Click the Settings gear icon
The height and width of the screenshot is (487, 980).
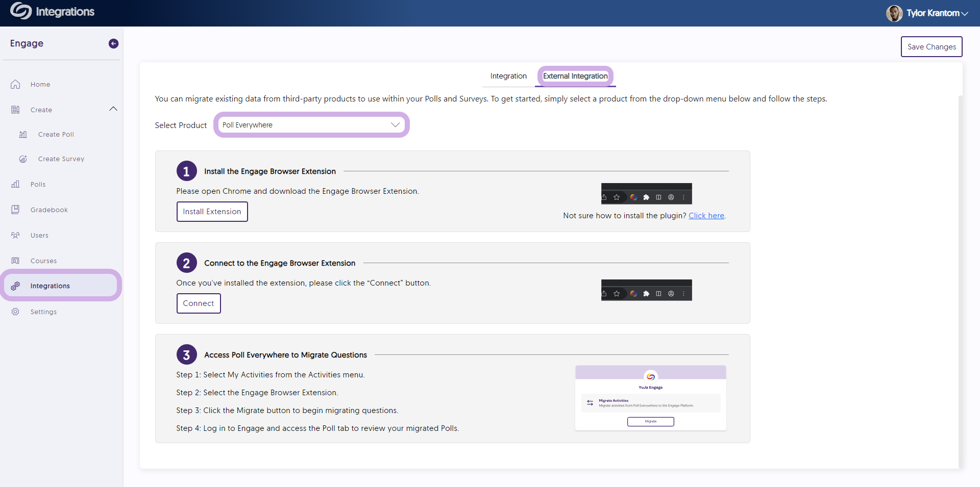[15, 312]
